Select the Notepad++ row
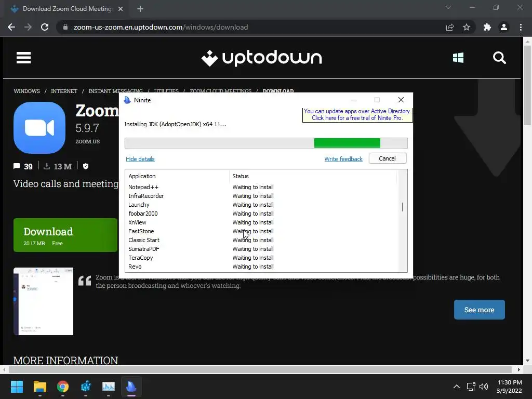 [x=261, y=187]
